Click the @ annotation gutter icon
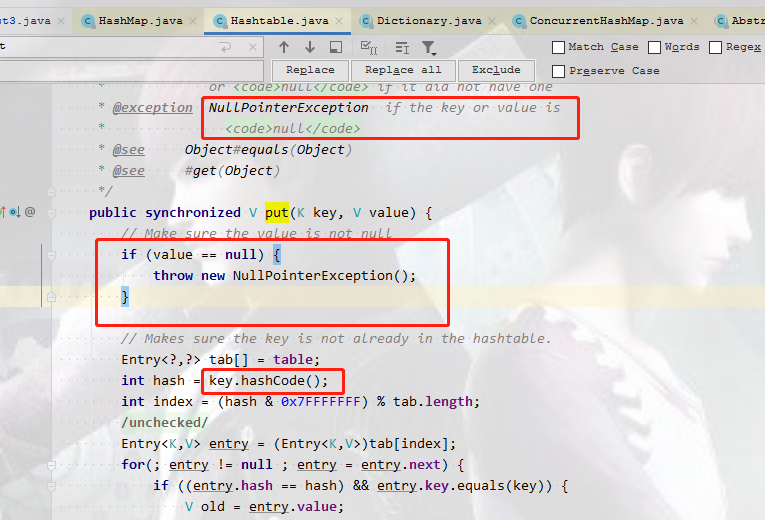765x520 pixels. coord(30,212)
